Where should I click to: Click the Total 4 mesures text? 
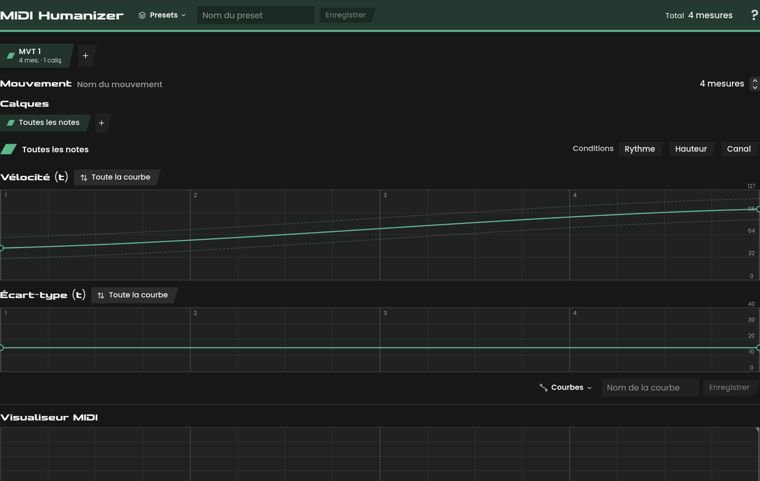[699, 16]
